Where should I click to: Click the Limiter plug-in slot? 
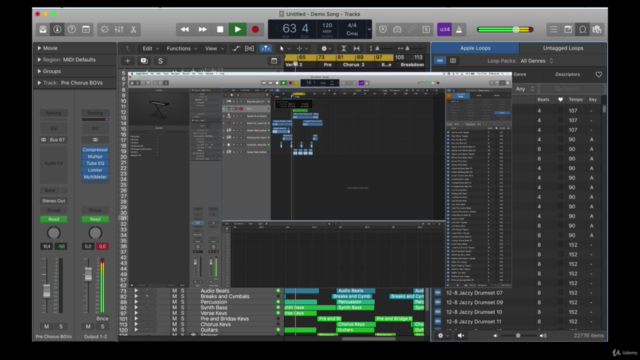click(95, 170)
